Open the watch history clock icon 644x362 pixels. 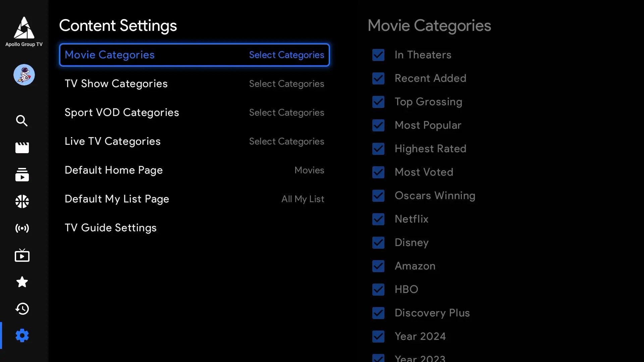pos(22,309)
